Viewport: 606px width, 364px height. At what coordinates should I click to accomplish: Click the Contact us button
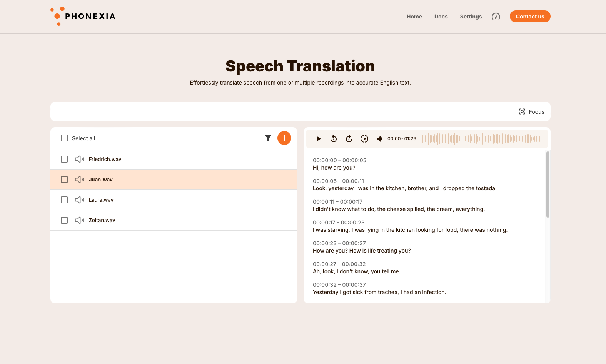pos(530,17)
